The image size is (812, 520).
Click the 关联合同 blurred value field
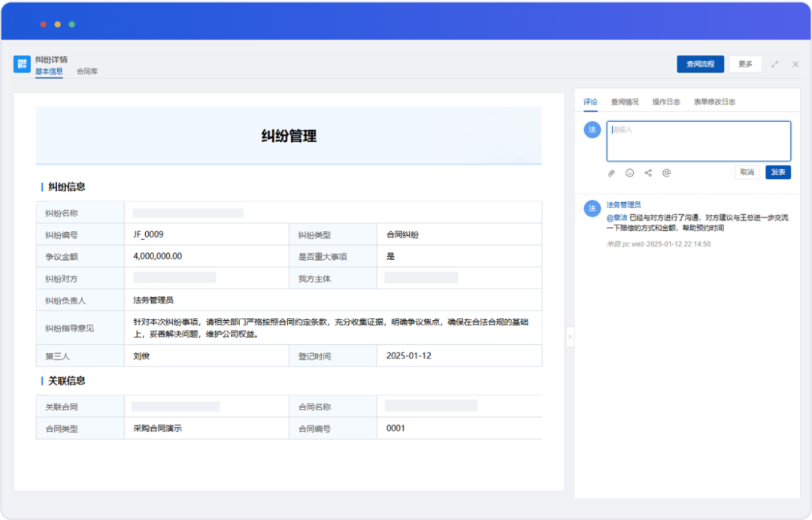[175, 407]
